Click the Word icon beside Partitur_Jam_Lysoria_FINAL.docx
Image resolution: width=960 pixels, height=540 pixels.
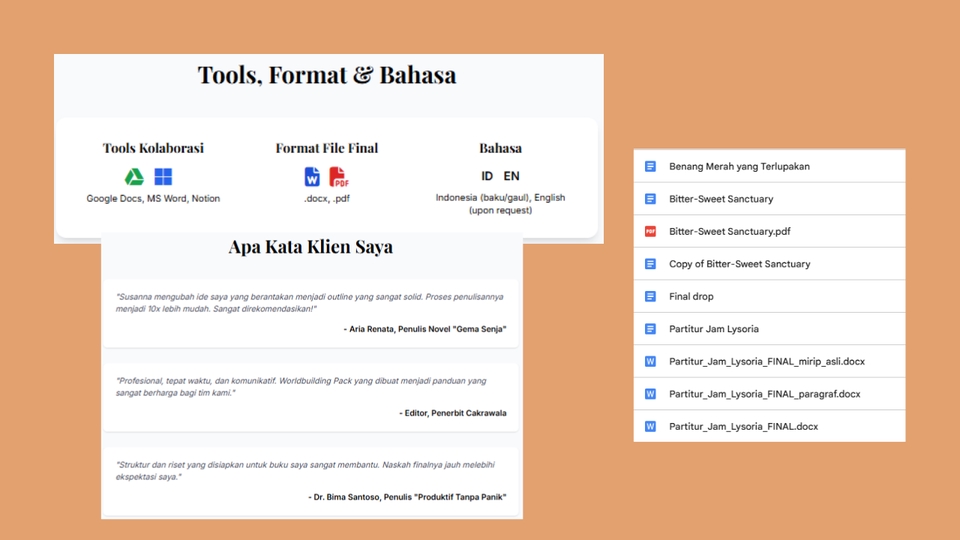tap(650, 426)
